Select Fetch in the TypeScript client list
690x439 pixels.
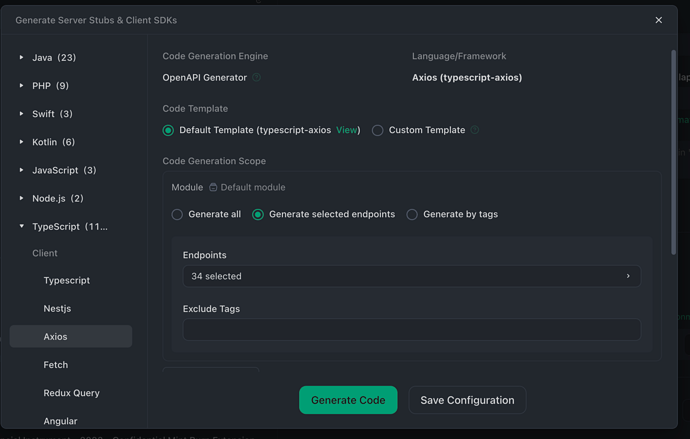56,365
